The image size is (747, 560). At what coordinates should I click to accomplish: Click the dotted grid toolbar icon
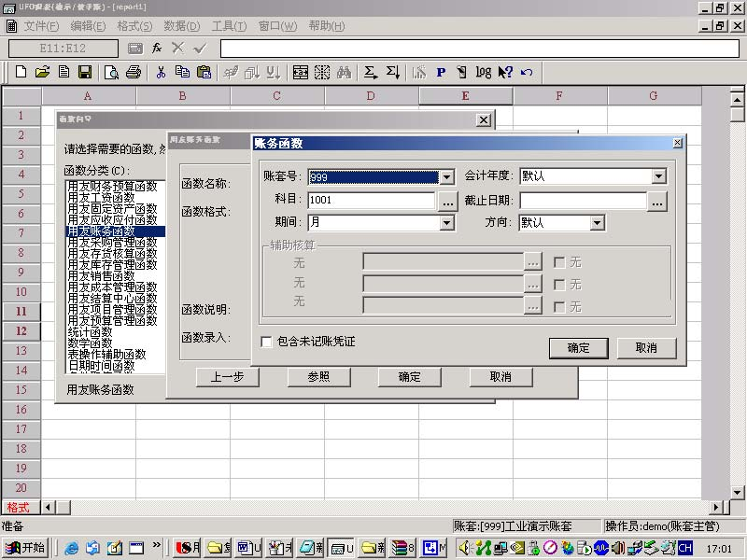(322, 72)
